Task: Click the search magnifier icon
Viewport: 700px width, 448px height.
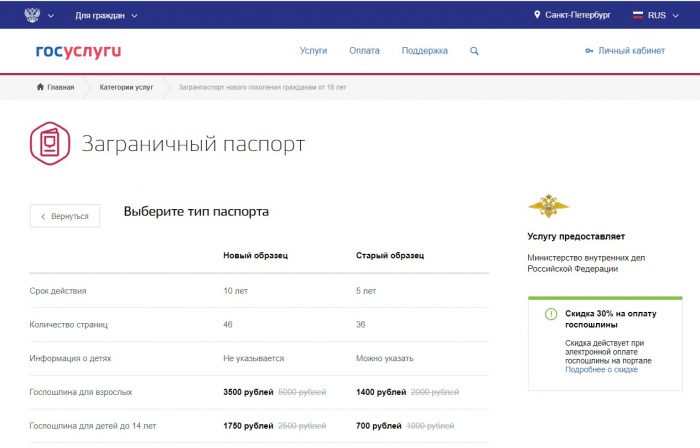Action: pyautogui.click(x=474, y=51)
